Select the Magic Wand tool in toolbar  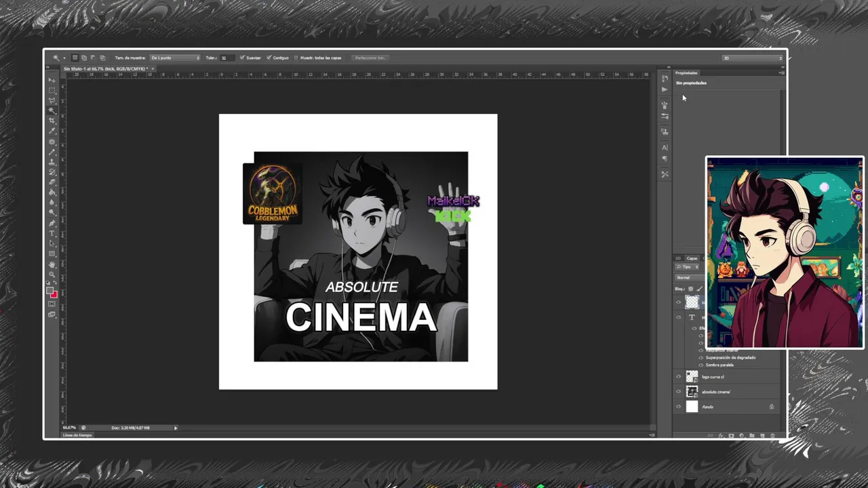click(52, 110)
